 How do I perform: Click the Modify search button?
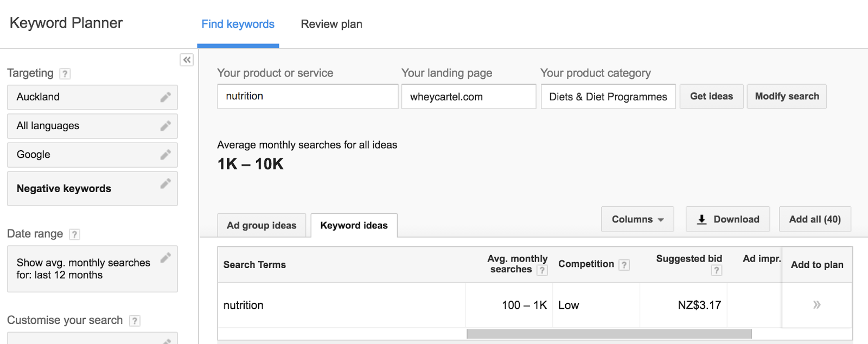click(x=787, y=97)
